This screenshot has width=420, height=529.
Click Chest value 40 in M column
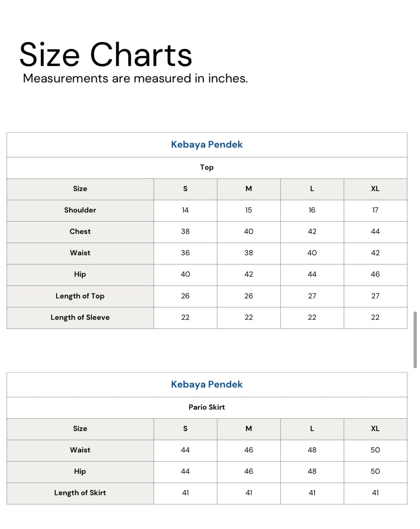click(249, 231)
